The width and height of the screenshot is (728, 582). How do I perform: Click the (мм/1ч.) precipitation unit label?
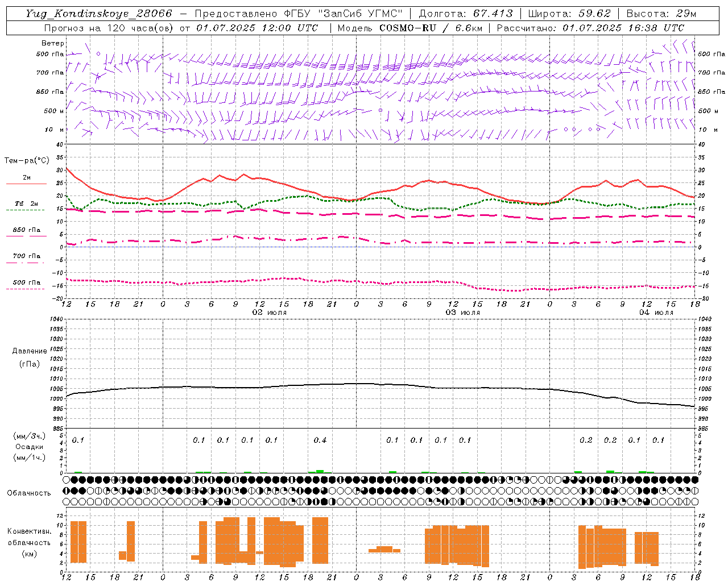[x=30, y=458]
